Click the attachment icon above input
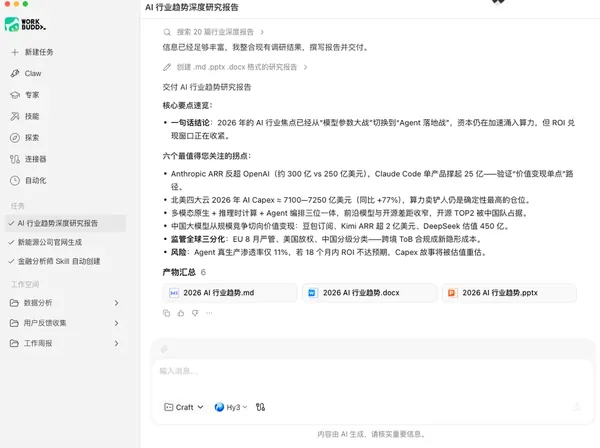 pyautogui.click(x=164, y=349)
